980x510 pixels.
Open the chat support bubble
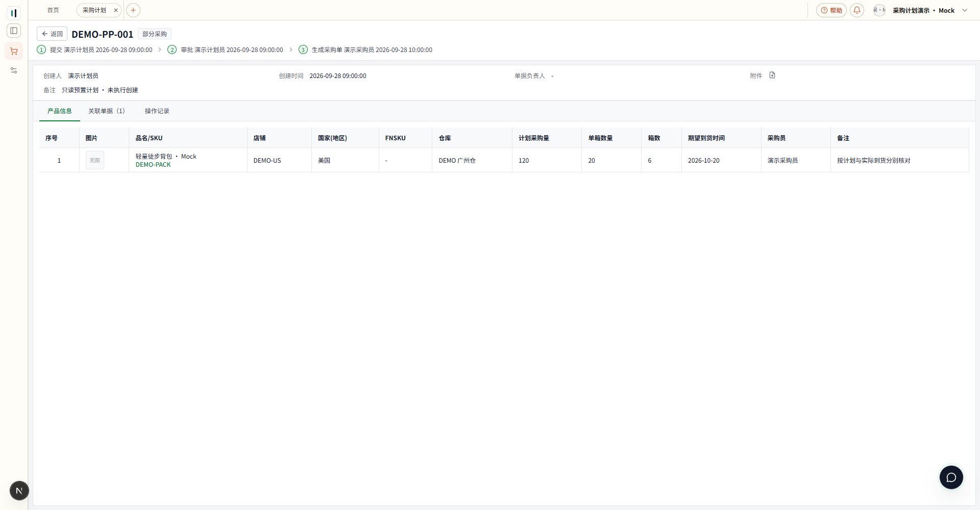click(x=951, y=477)
